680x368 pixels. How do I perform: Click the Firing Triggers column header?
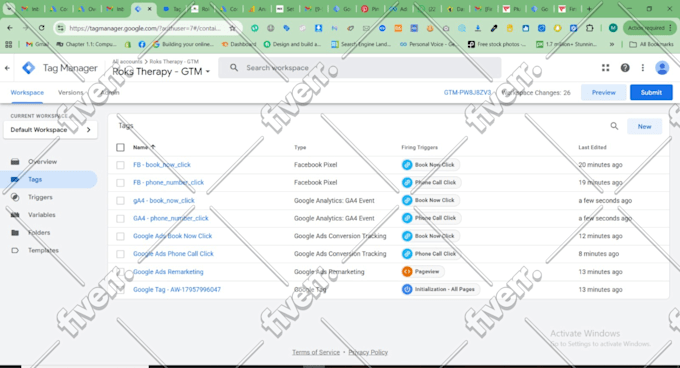tap(419, 147)
